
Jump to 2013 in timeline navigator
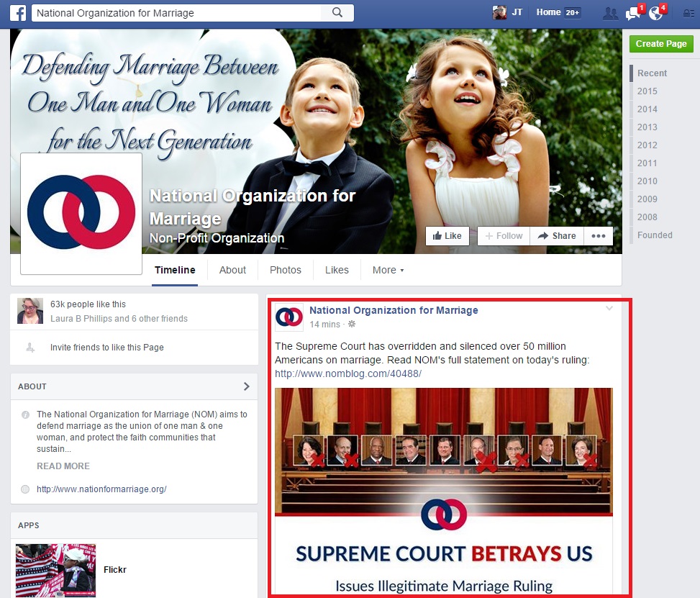coord(647,127)
